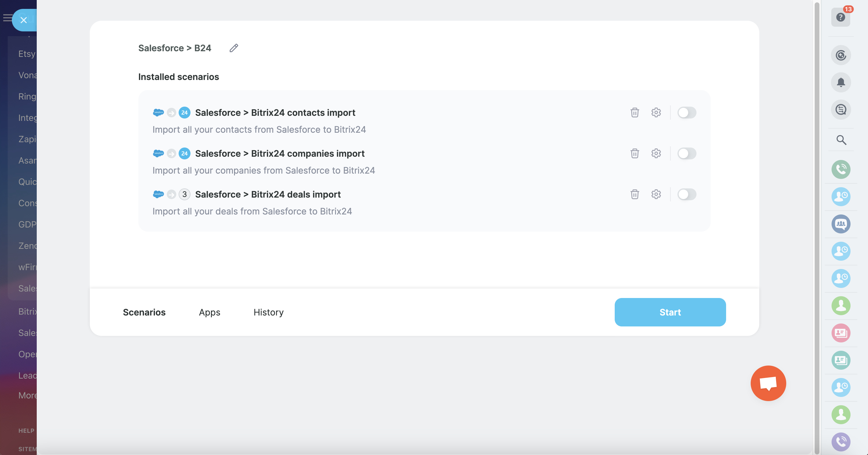The image size is (868, 455).
Task: Open the help question mark icon
Action: coord(840,17)
